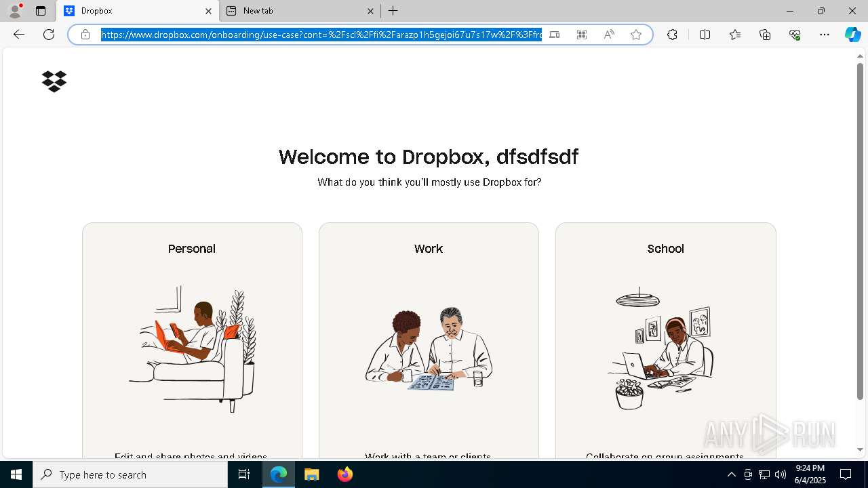The height and width of the screenshot is (488, 868).
Task: Show hidden system tray icons
Action: 731,474
